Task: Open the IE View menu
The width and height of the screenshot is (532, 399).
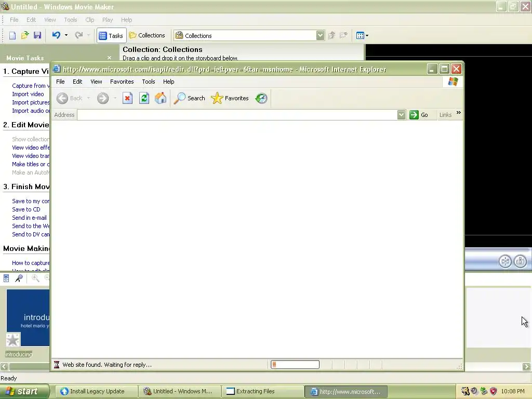Action: pyautogui.click(x=96, y=82)
